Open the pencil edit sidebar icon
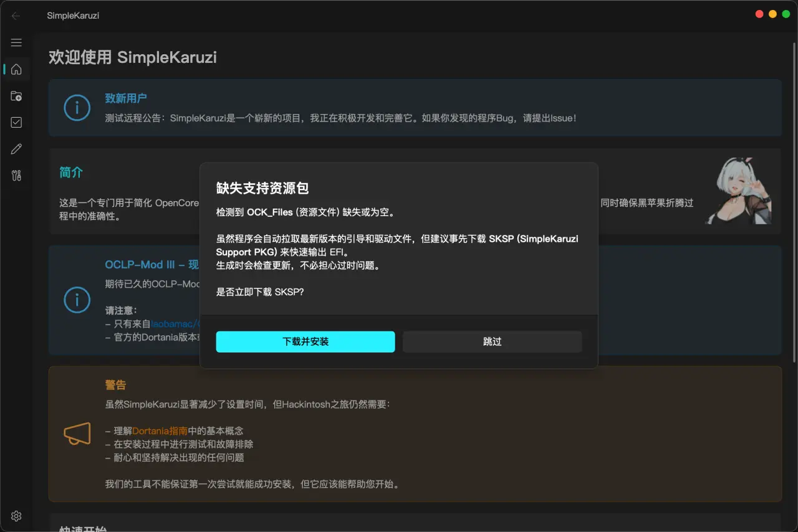Image resolution: width=798 pixels, height=532 pixels. (16, 149)
